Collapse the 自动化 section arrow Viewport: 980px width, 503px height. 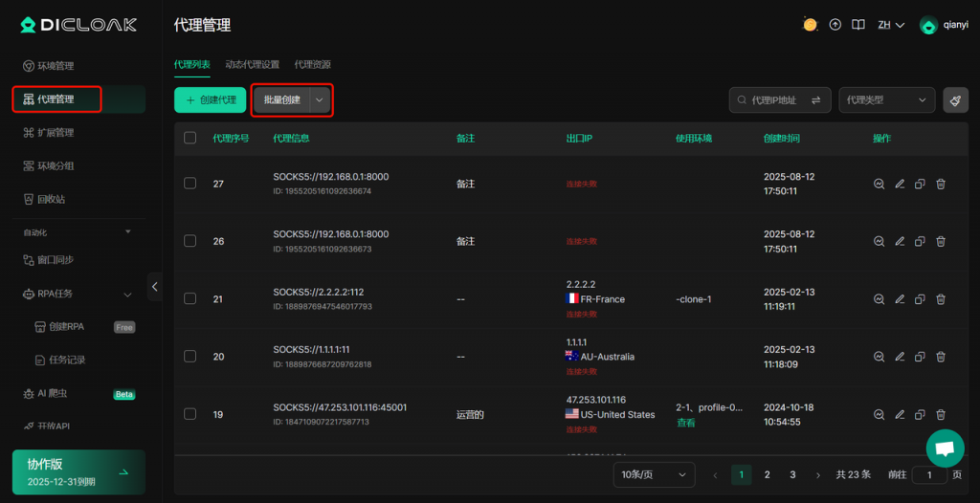pyautogui.click(x=128, y=231)
